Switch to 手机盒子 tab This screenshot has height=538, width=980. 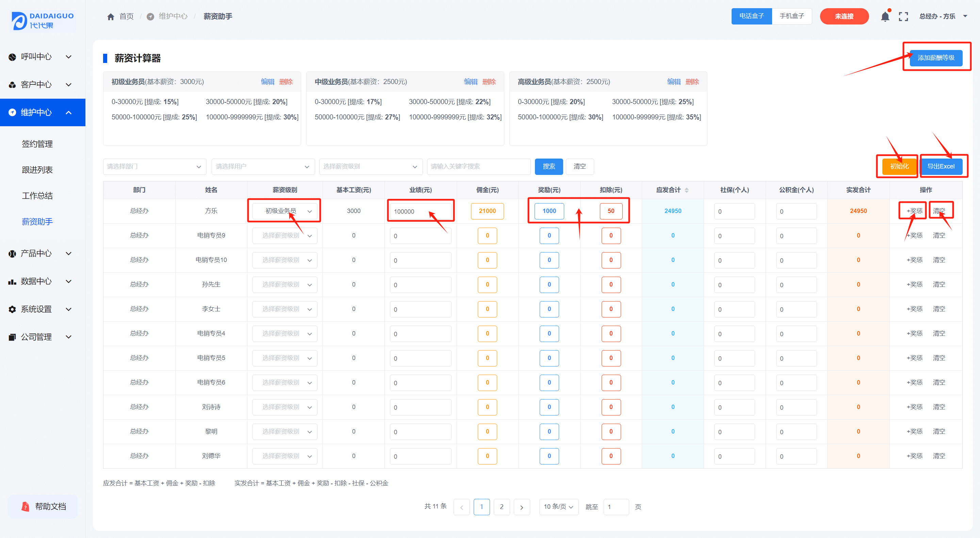pyautogui.click(x=792, y=16)
